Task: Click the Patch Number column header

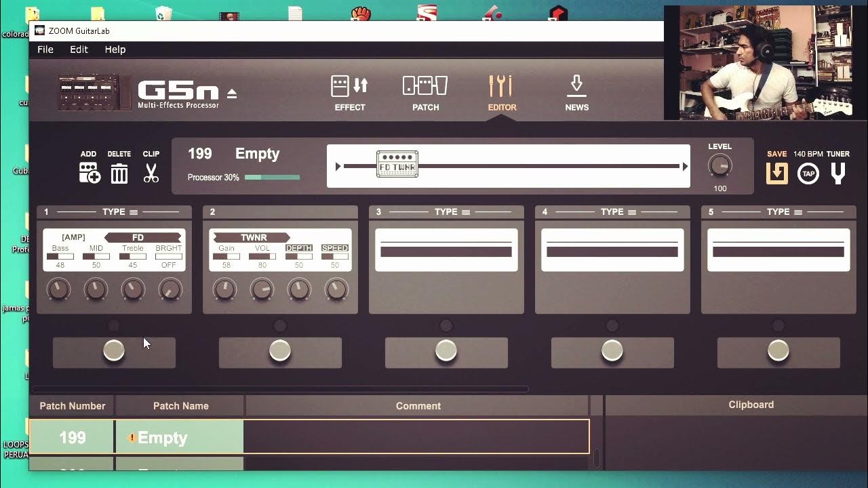Action: point(73,406)
